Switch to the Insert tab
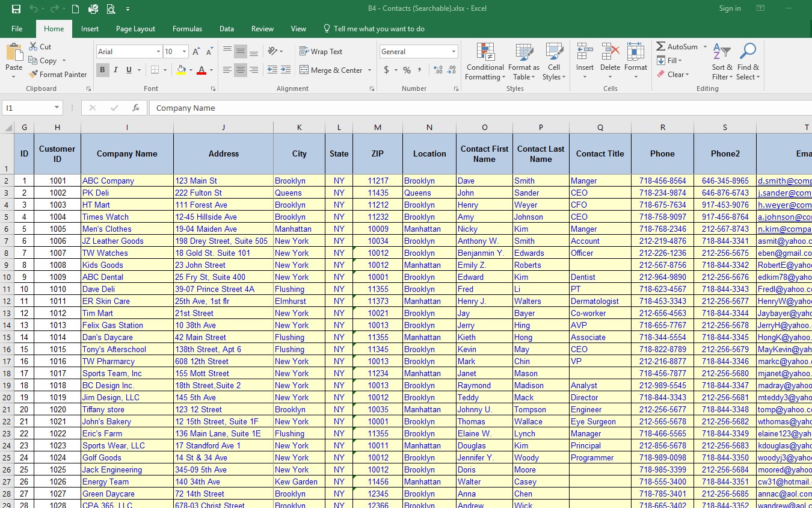This screenshot has height=508, width=812. pyautogui.click(x=90, y=29)
